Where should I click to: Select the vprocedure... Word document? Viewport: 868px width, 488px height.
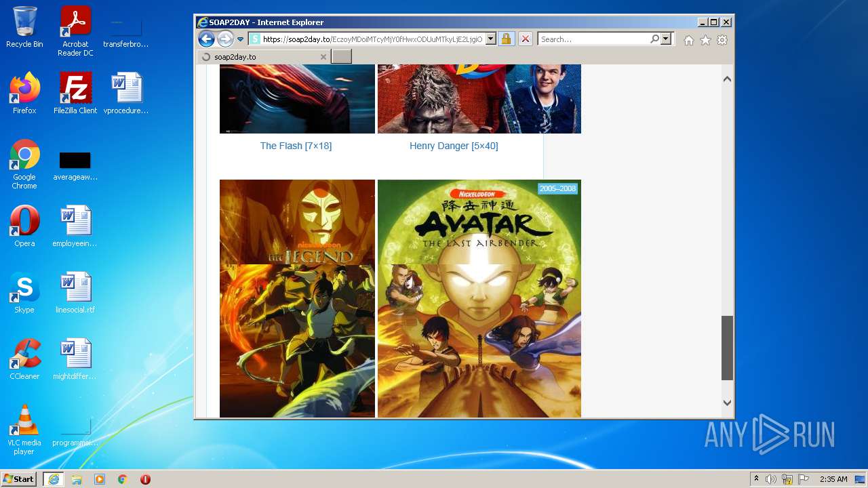tap(126, 94)
